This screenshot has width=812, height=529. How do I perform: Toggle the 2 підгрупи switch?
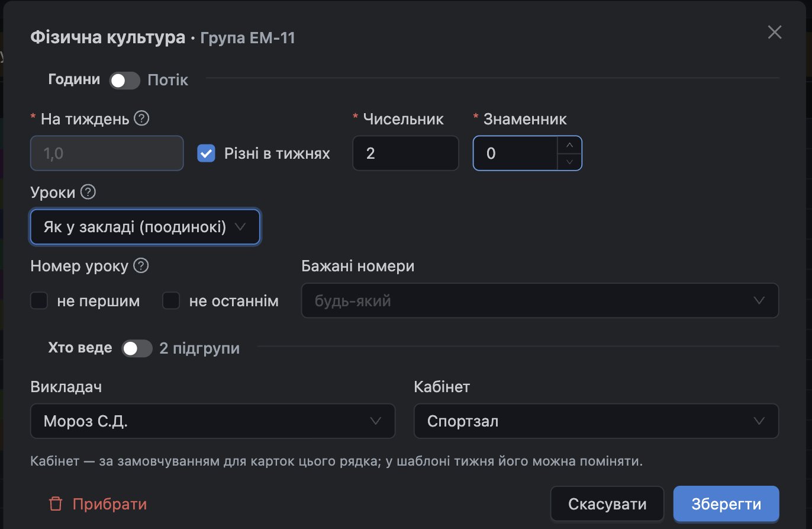[x=137, y=348]
